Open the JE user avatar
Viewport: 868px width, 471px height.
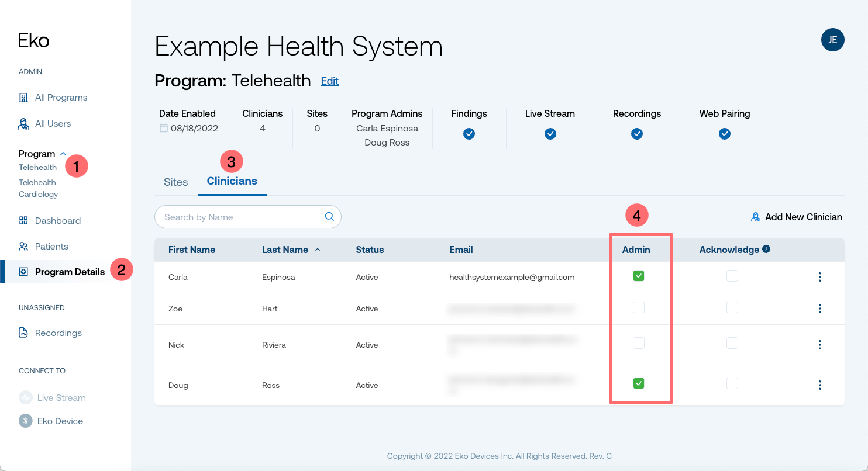833,40
